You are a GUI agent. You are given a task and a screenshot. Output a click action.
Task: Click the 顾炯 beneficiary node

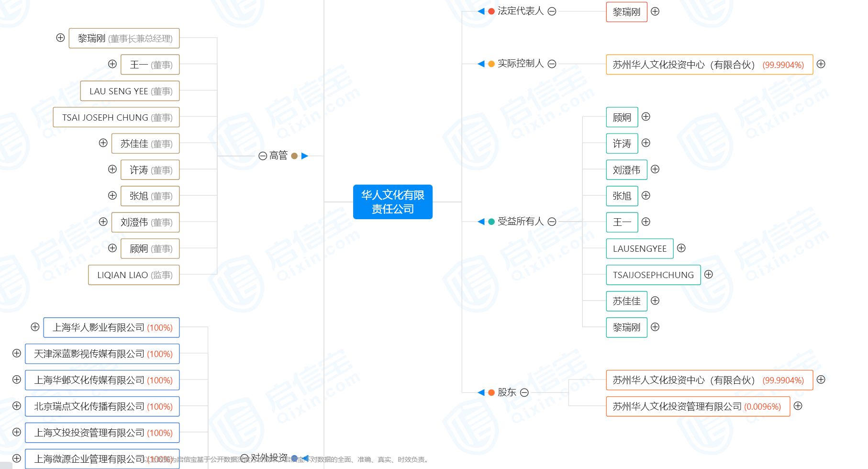pos(622,117)
